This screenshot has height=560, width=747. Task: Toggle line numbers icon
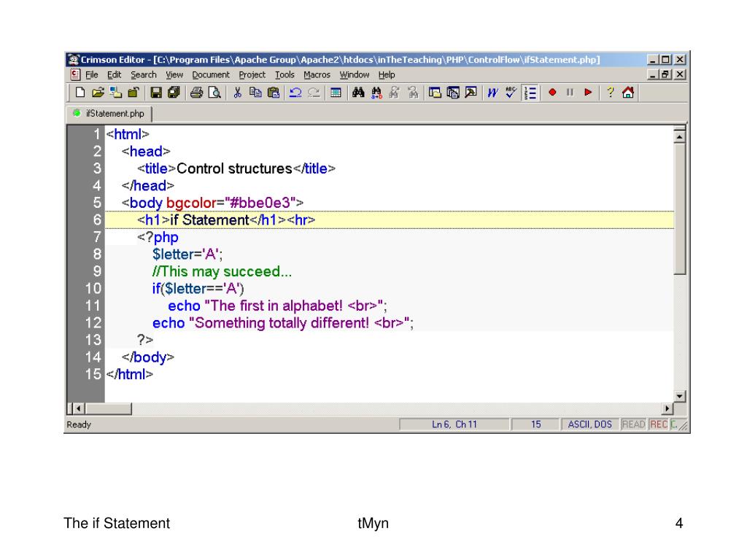530,93
